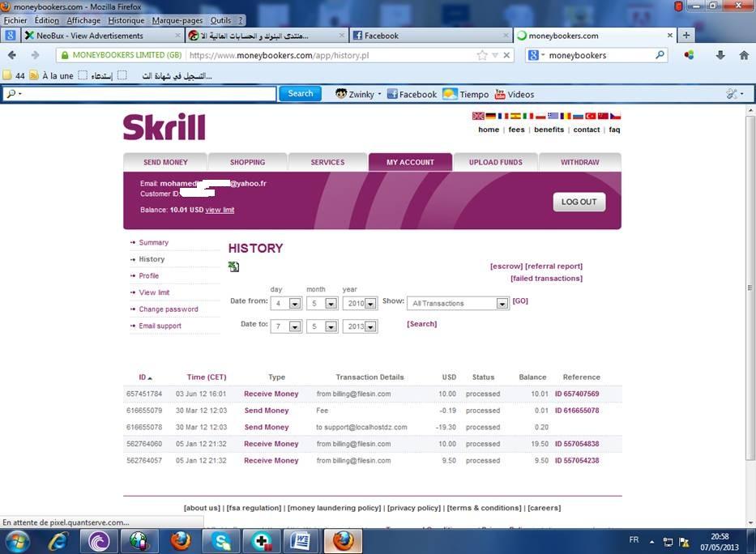Open the [referral report] link
756x554 pixels.
click(554, 266)
